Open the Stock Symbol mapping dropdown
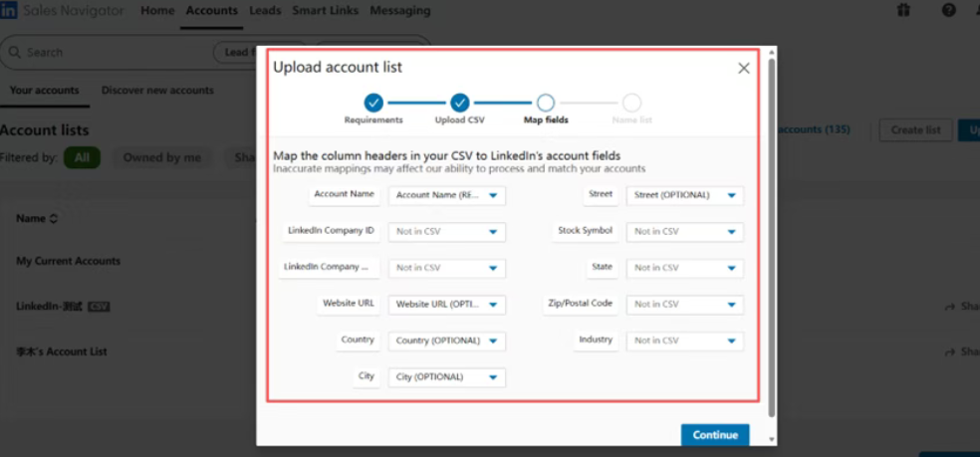The image size is (980, 457). (685, 231)
